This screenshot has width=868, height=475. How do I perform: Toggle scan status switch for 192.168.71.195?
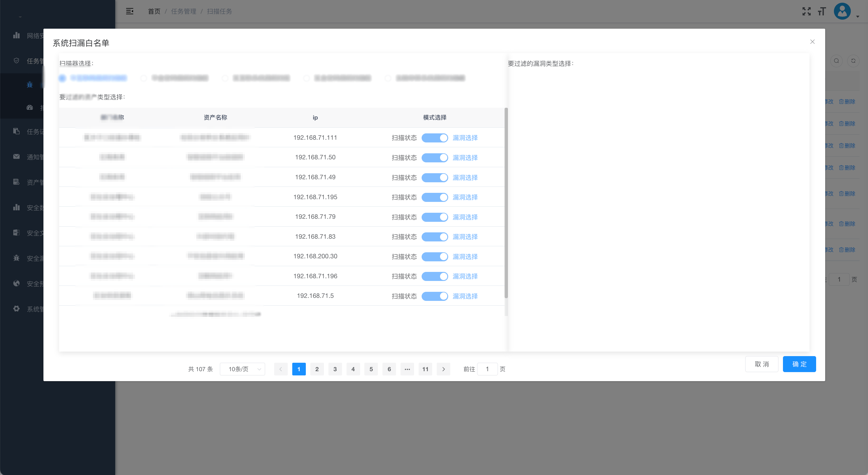(434, 197)
